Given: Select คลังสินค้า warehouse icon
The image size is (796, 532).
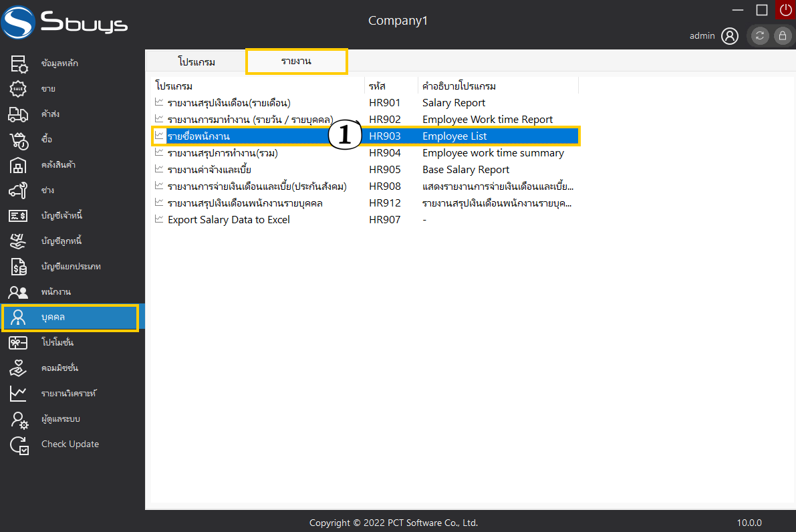Looking at the screenshot, I should tap(18, 165).
